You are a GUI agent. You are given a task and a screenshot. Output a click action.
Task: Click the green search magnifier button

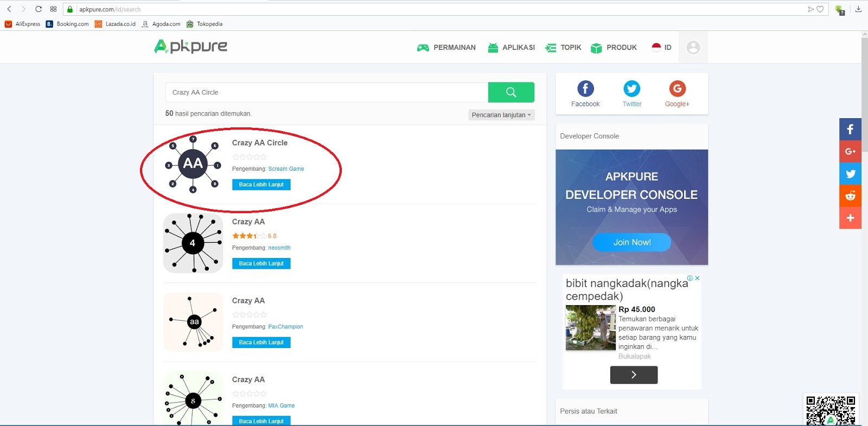(511, 92)
